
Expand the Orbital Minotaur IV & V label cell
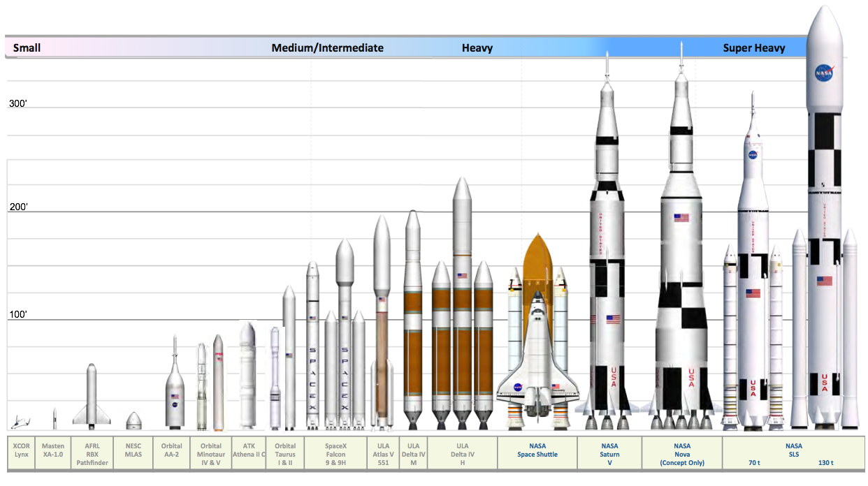pyautogui.click(x=210, y=453)
